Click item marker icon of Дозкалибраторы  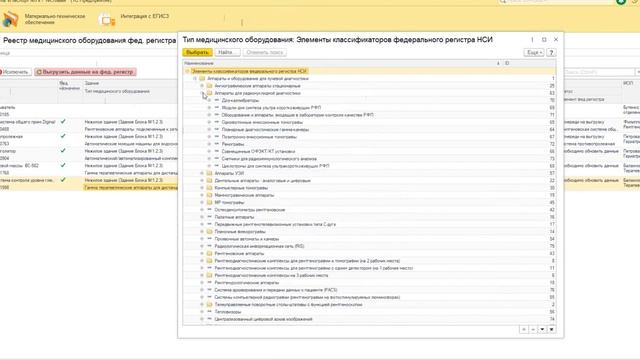217,100
